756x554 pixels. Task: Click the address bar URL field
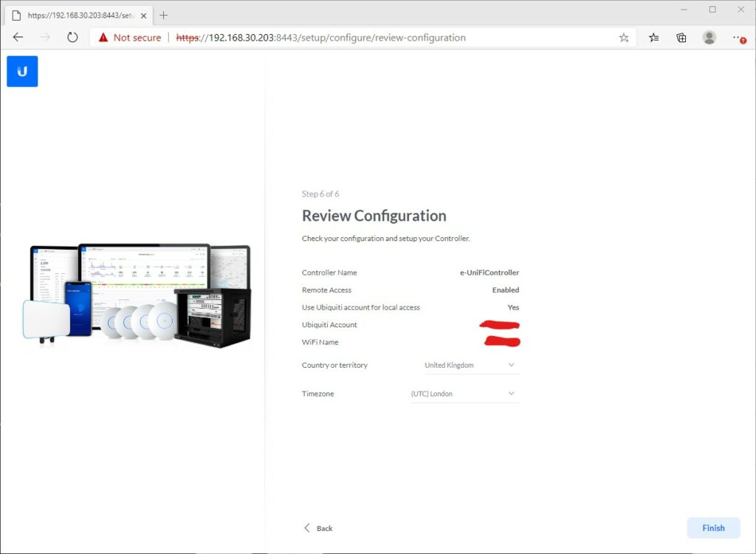point(362,38)
